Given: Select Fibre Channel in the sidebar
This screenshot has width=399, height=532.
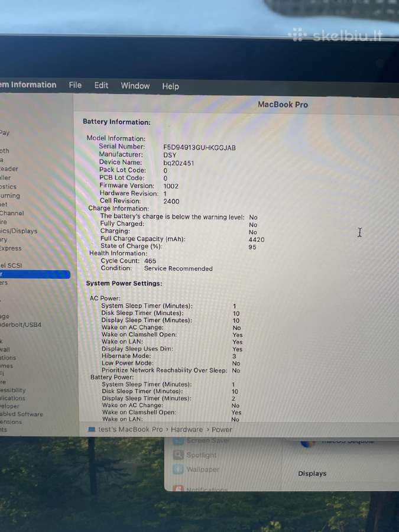Looking at the screenshot, I should click(x=12, y=213).
